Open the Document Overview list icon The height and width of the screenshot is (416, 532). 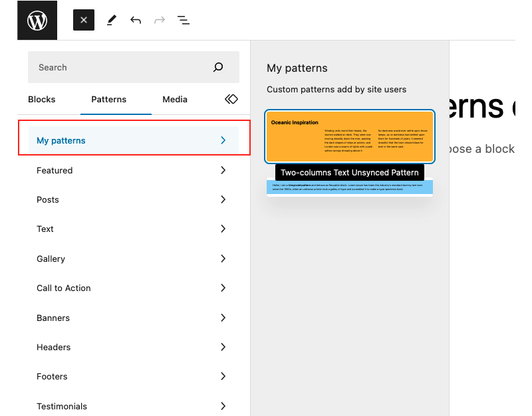point(184,20)
